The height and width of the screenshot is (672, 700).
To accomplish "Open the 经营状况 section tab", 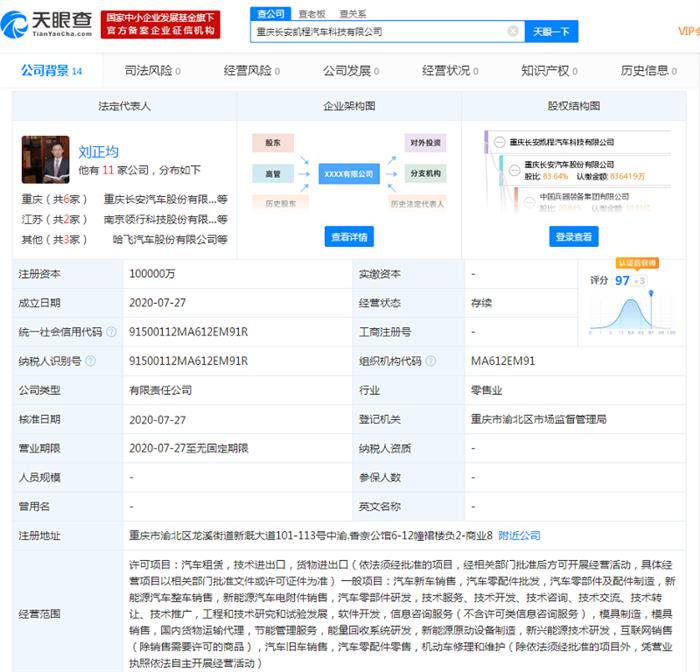I will click(x=450, y=71).
